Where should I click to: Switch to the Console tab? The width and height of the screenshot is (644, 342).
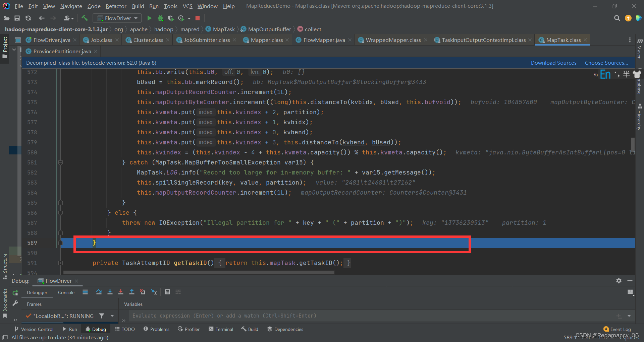tap(66, 292)
